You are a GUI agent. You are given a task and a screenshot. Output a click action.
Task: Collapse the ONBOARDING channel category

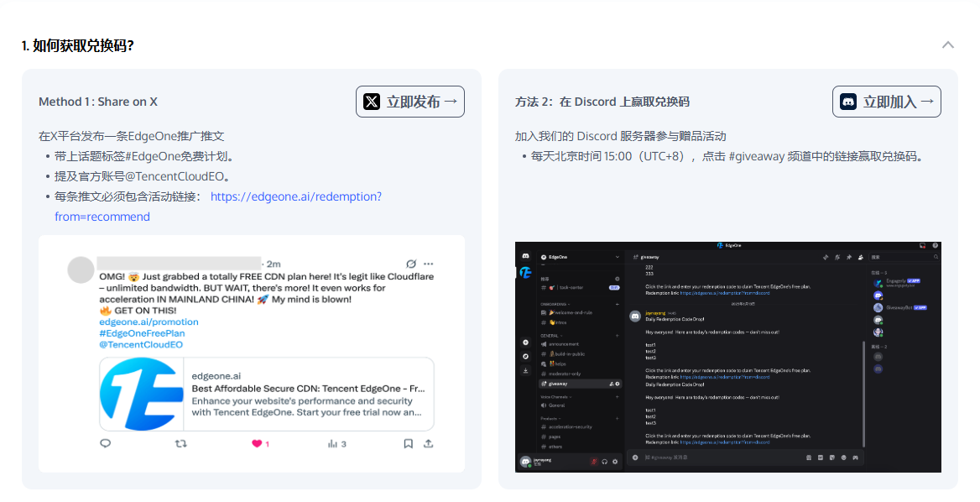coord(554,304)
